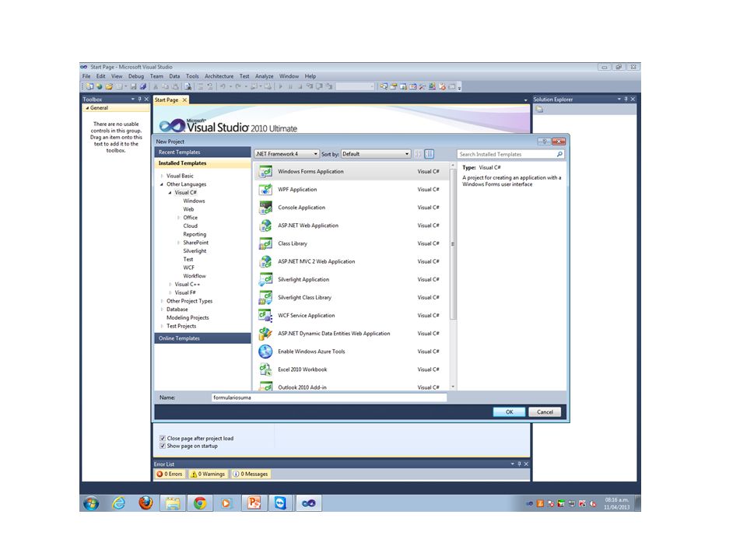Select the ASP.NET Web Application icon
Viewport: 747px width, 560px height.
265,226
